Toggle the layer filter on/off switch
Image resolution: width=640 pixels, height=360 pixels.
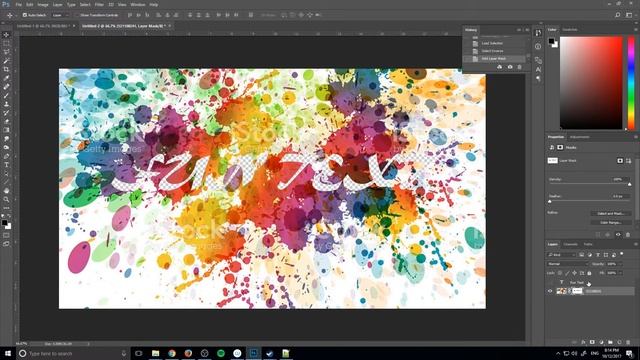point(622,254)
